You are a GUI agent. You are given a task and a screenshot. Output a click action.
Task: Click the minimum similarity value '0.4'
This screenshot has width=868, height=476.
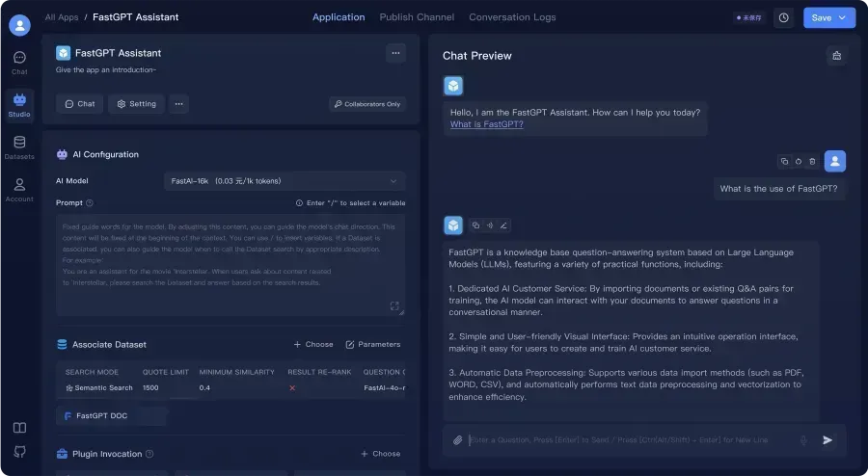click(x=204, y=388)
